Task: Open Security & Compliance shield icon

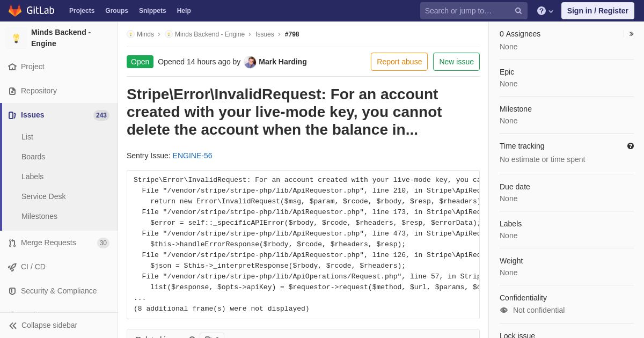Action: [12, 291]
